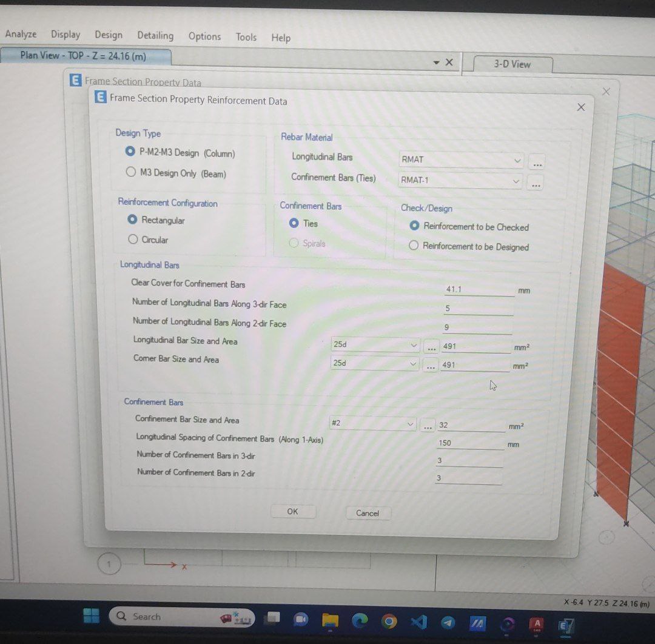655x644 pixels.
Task: Open the Help menu
Action: pyautogui.click(x=281, y=38)
